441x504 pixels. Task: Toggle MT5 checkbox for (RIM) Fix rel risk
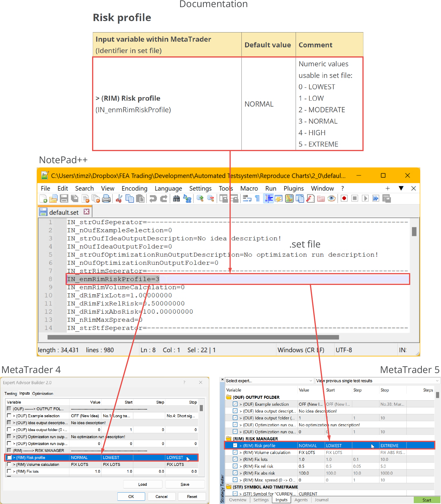click(x=235, y=466)
